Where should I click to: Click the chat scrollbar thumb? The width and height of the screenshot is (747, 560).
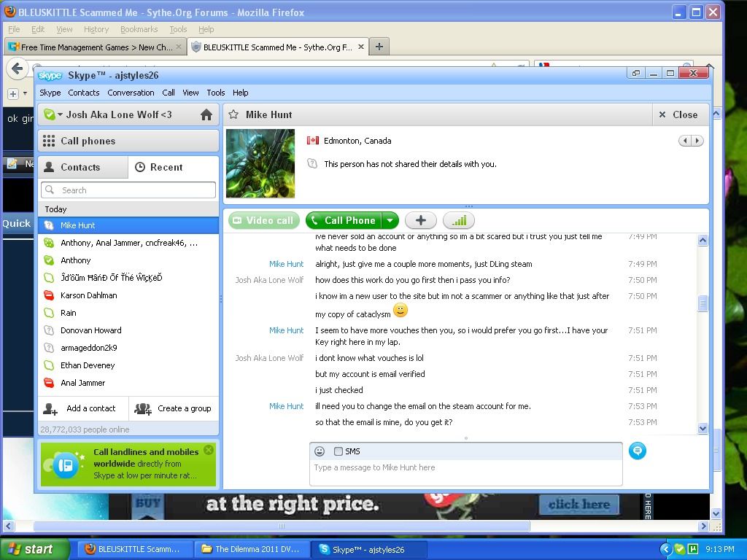click(703, 303)
